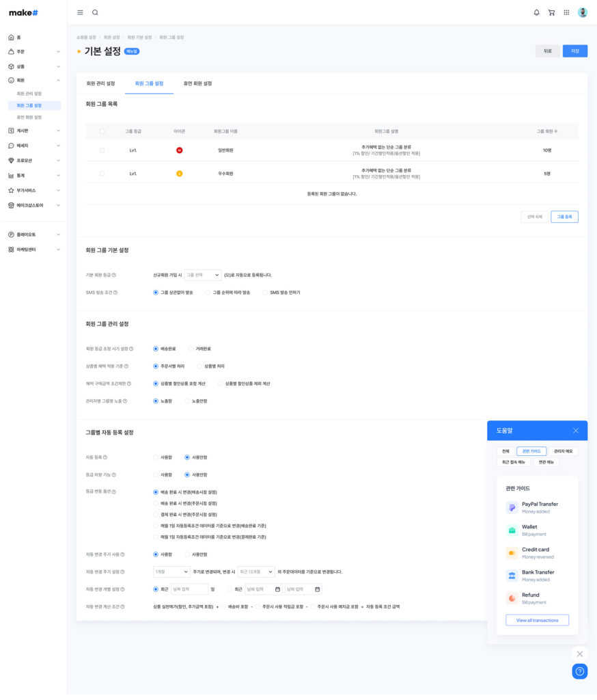Toggle the hamburger menu icon
The width and height of the screenshot is (597, 700).
click(x=80, y=12)
